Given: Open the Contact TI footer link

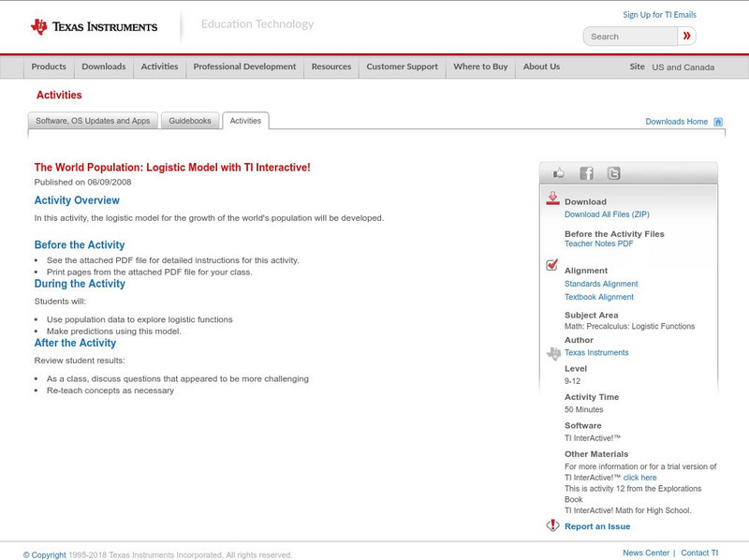Looking at the screenshot, I should point(699,553).
